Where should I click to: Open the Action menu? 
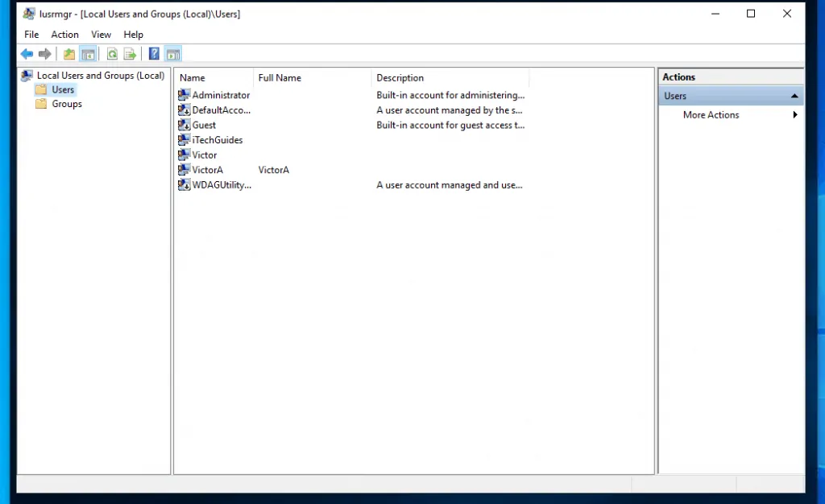click(64, 34)
